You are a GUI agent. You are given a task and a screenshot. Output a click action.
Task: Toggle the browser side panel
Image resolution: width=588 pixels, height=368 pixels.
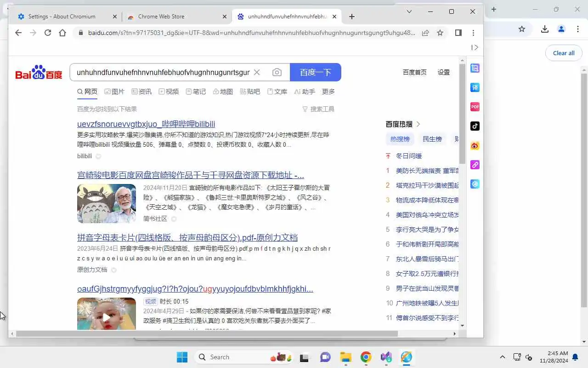(458, 33)
